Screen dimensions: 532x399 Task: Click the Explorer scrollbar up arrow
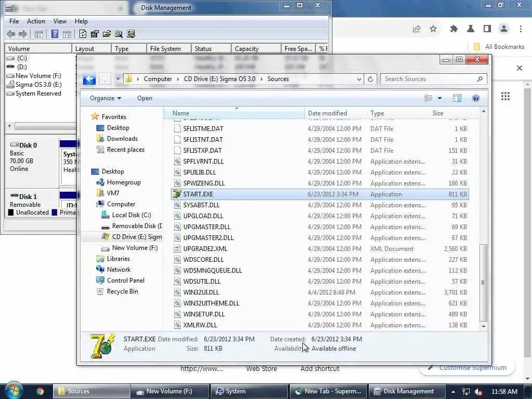(x=484, y=112)
